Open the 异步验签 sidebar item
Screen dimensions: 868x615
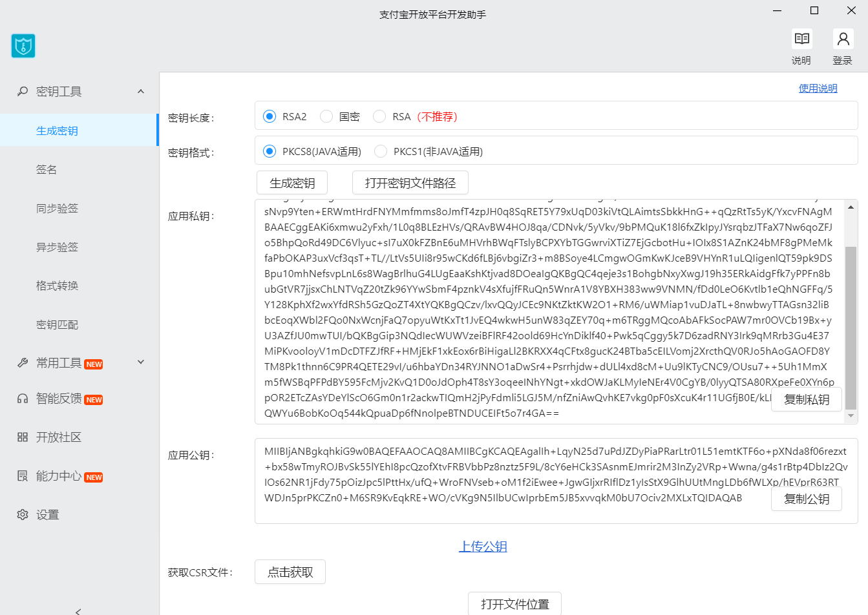79,247
